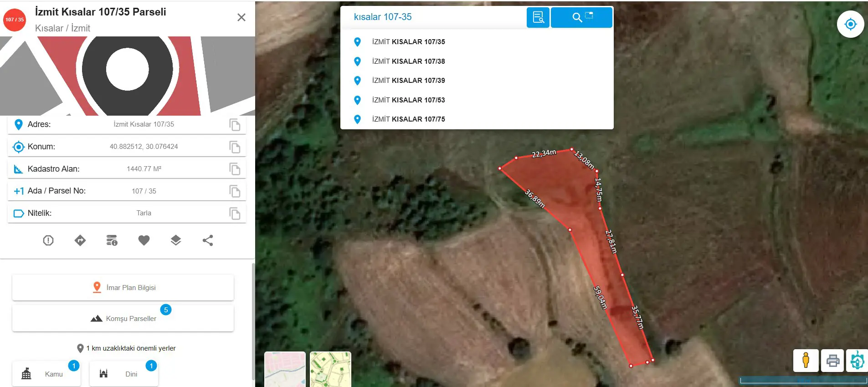Open the parcel query form icon

(538, 17)
